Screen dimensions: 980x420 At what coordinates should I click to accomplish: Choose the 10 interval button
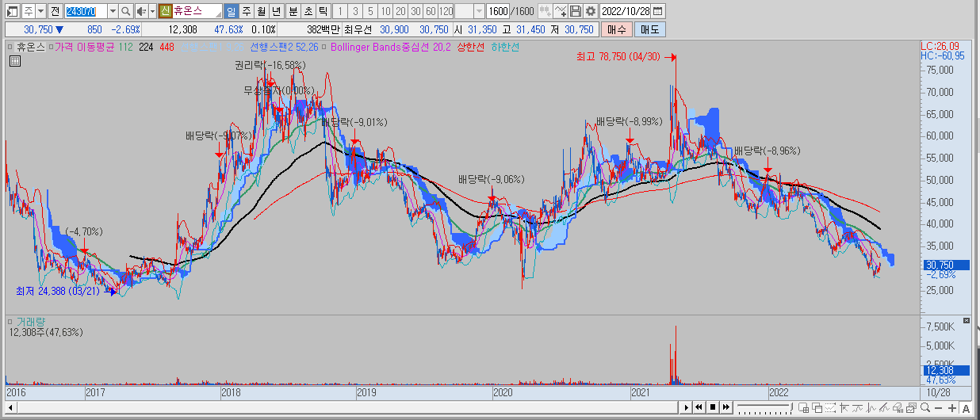click(385, 11)
